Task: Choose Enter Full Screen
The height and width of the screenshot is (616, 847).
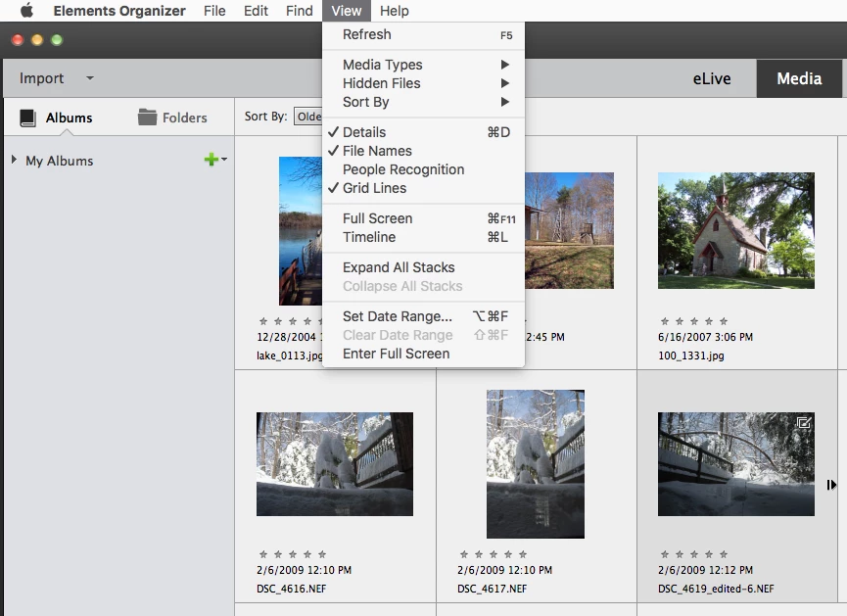Action: [x=423, y=354]
